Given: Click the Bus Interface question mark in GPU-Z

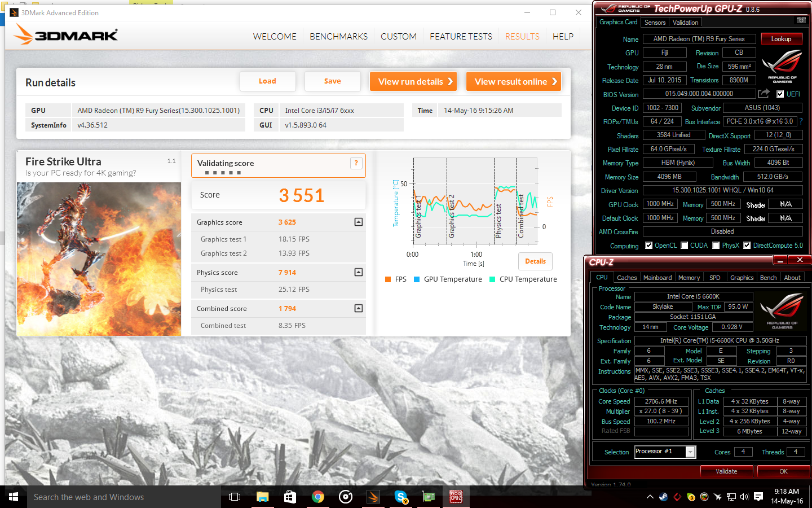Looking at the screenshot, I should point(801,121).
